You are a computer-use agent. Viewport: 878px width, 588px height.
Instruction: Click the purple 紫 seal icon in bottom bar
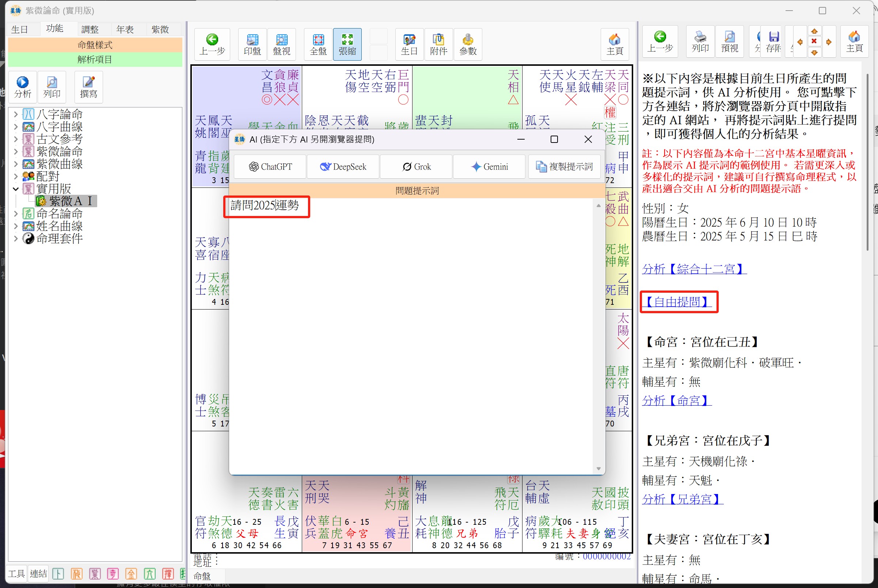[x=95, y=573]
